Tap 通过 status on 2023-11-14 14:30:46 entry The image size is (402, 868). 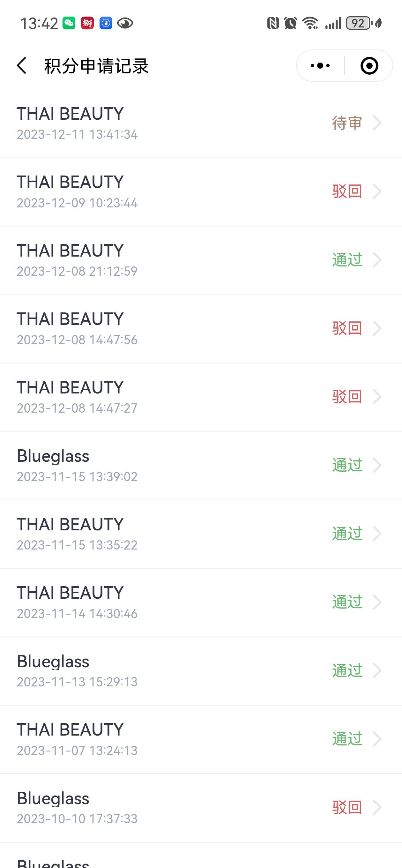(347, 602)
